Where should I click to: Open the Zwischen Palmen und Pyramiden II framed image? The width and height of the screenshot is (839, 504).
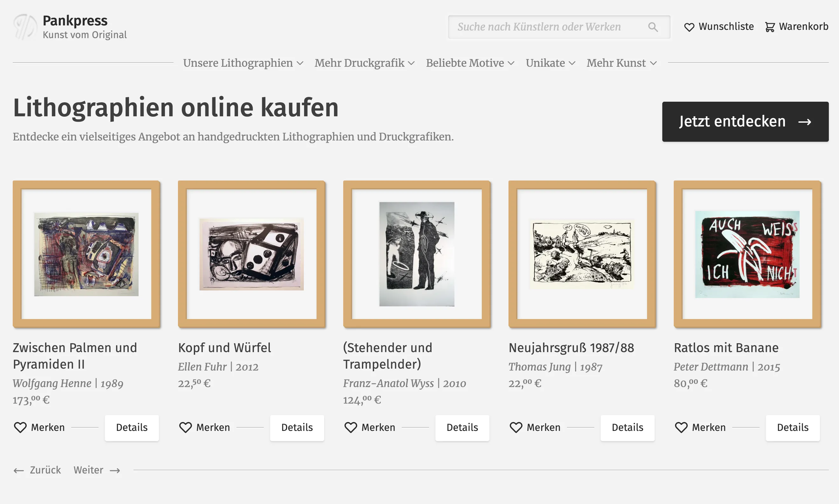pos(86,254)
